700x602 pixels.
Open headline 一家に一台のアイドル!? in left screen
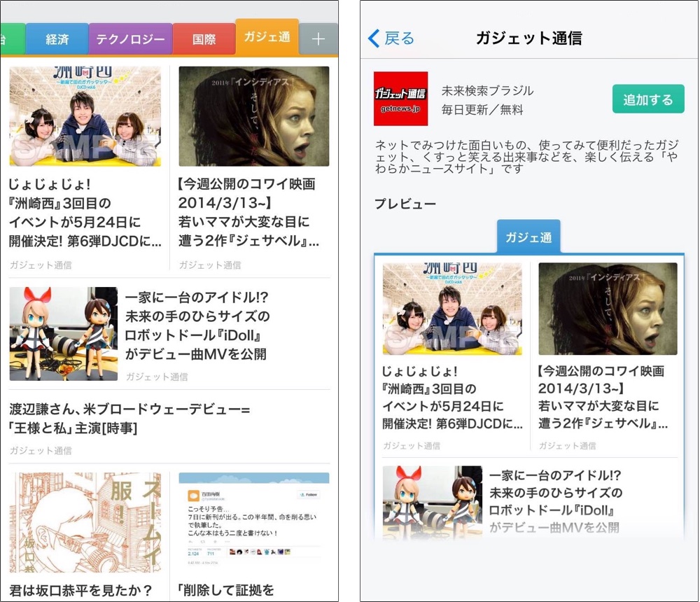[x=197, y=325]
